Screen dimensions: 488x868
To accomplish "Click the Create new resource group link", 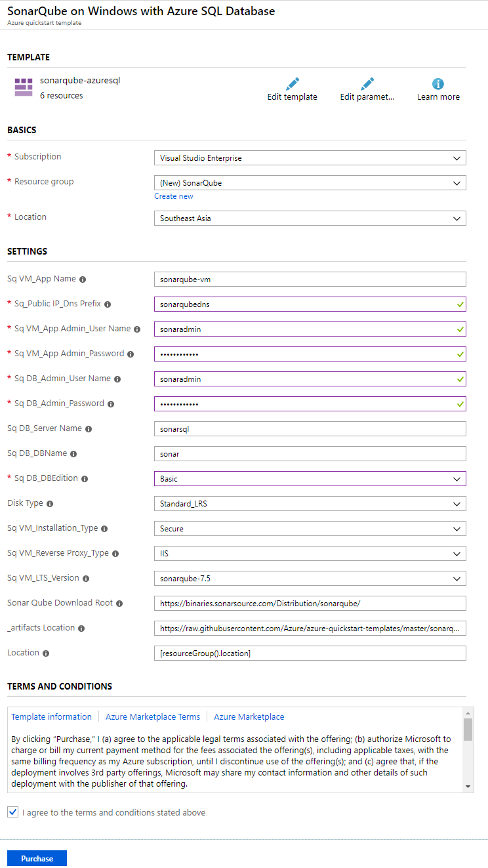I will pyautogui.click(x=174, y=196).
